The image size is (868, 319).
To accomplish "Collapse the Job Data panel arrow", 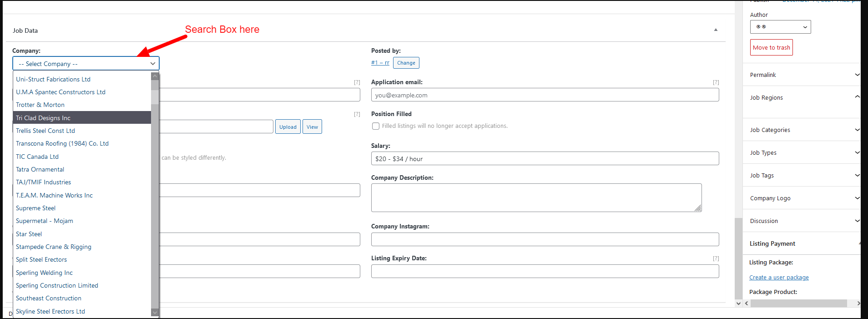I will pos(716,30).
